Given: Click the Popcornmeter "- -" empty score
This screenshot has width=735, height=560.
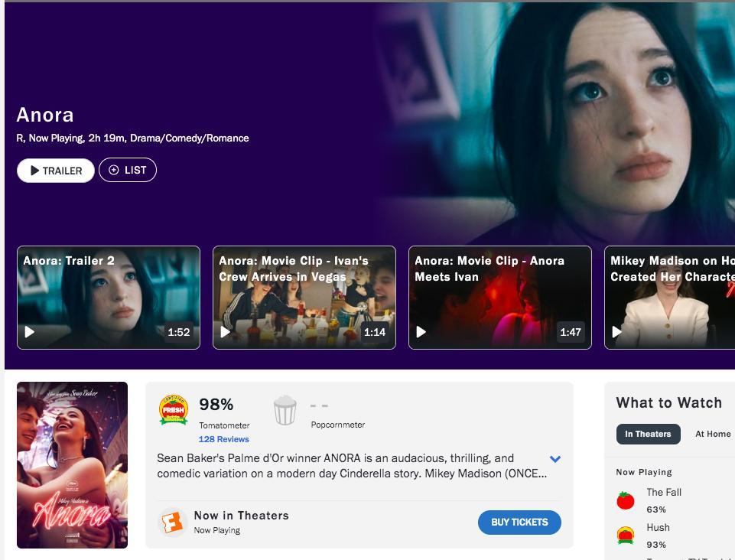Looking at the screenshot, I should (319, 405).
